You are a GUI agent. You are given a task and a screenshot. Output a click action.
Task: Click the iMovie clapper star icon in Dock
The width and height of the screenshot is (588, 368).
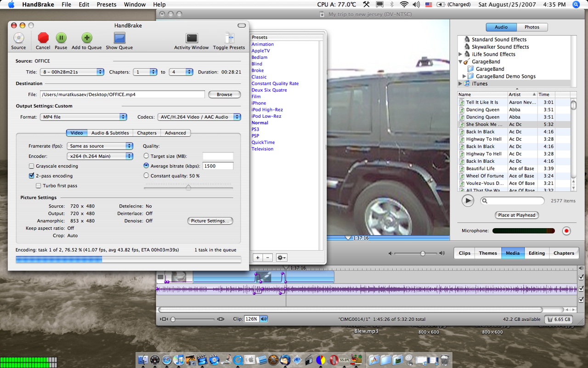click(203, 360)
